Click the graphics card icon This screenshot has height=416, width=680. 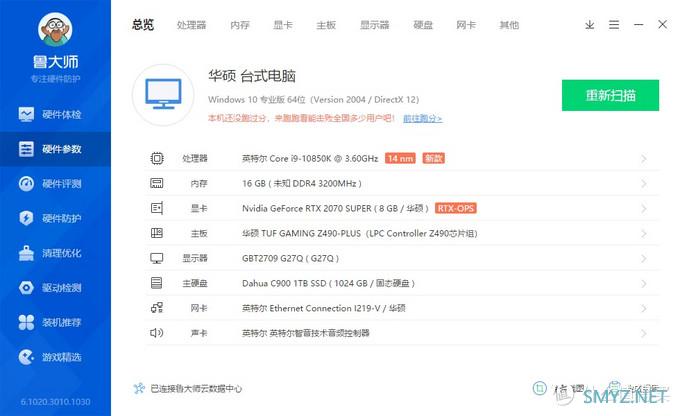click(157, 208)
